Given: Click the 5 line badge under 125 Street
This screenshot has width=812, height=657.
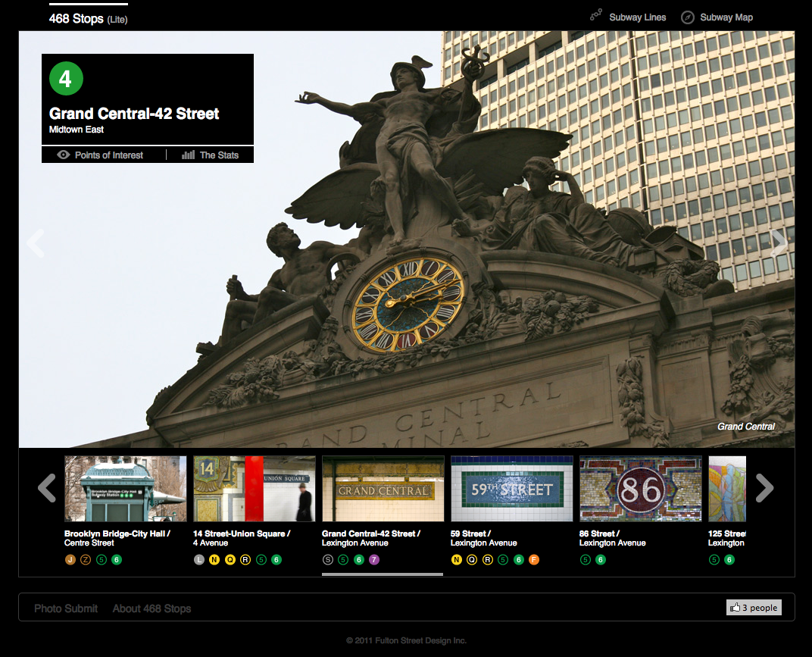Looking at the screenshot, I should [x=714, y=559].
